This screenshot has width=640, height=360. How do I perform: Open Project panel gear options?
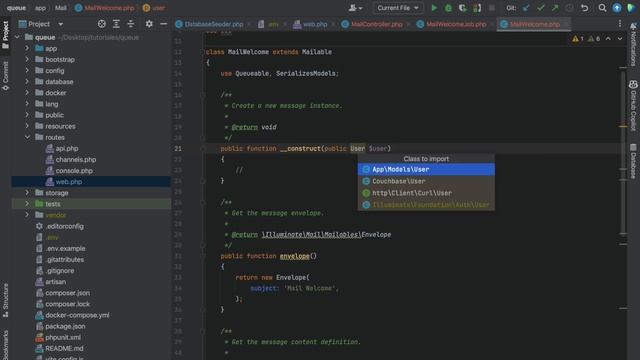pos(149,24)
